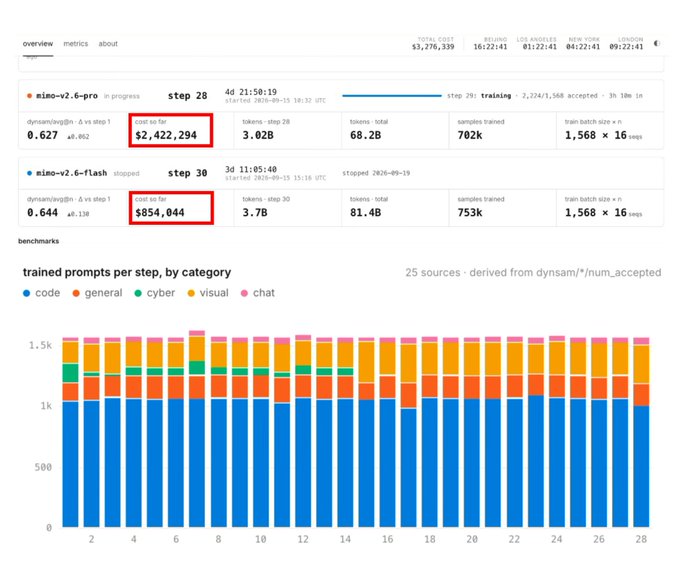
Task: Select the dynsam score 0.644
Action: click(x=42, y=213)
